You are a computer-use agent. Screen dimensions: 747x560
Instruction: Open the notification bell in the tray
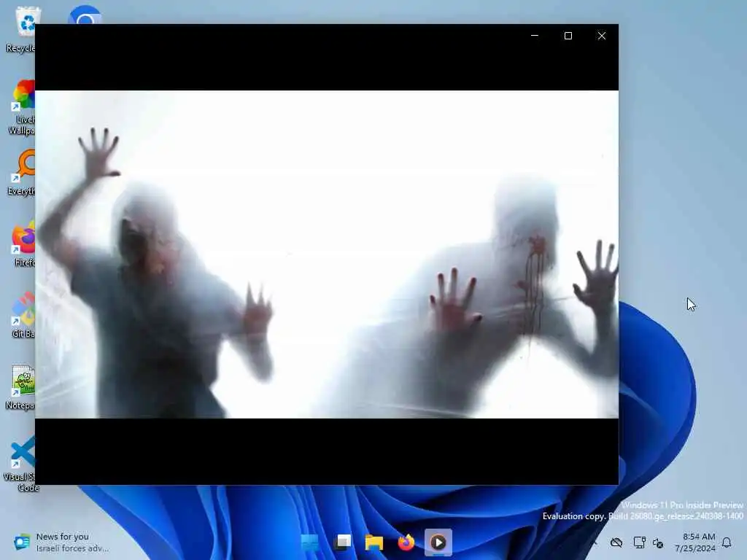(x=727, y=542)
